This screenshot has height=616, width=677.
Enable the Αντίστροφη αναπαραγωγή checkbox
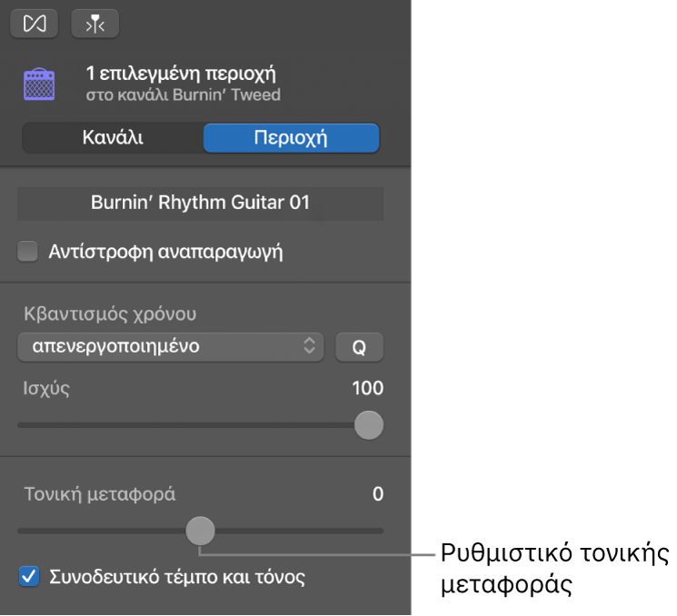click(x=28, y=252)
